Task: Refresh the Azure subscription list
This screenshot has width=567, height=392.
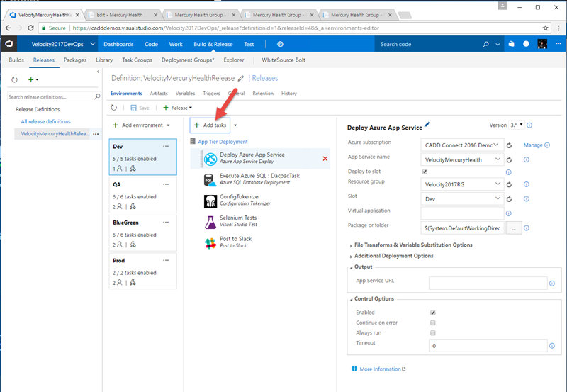Action: (509, 145)
